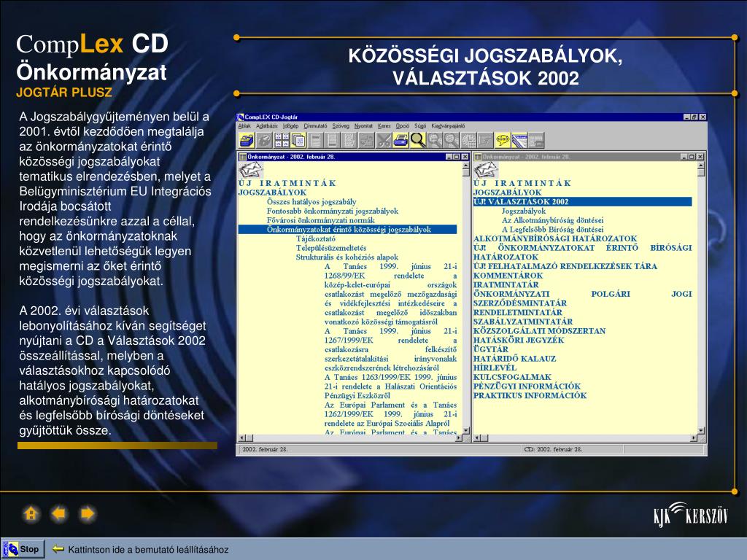Select 'Összes hatályos jogszabály' in left pane
This screenshot has height=560, width=747.
click(311, 202)
